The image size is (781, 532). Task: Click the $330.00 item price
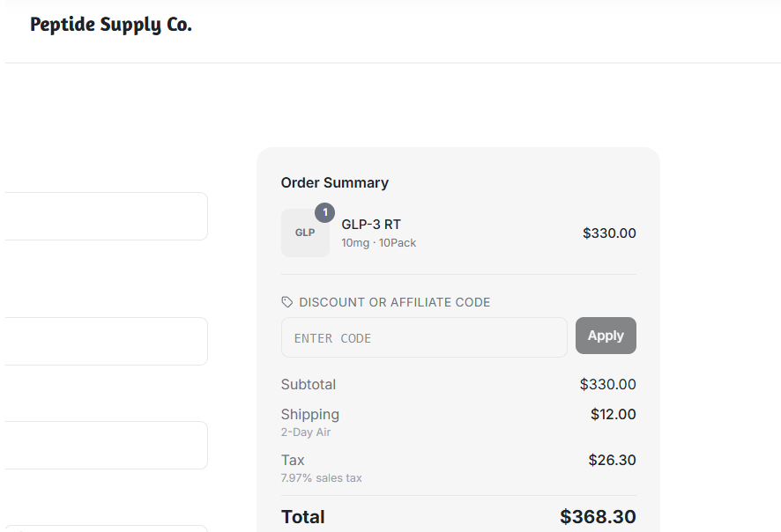pos(609,233)
